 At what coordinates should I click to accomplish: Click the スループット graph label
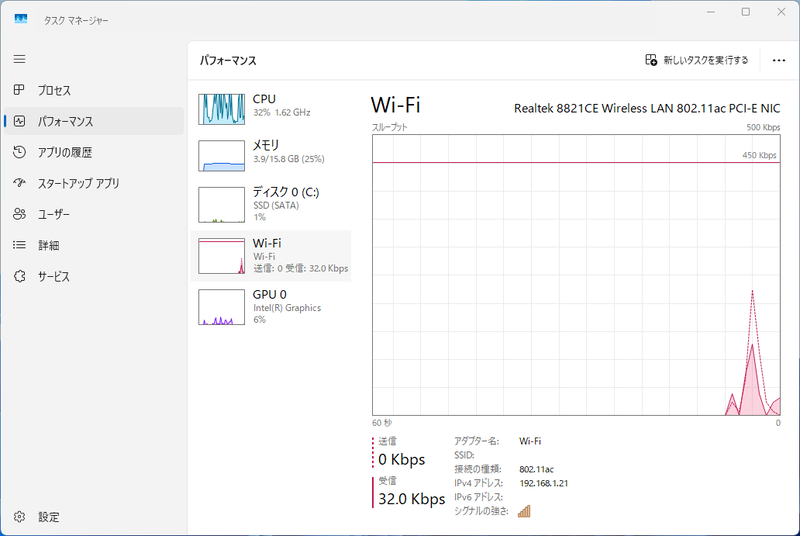coord(389,127)
